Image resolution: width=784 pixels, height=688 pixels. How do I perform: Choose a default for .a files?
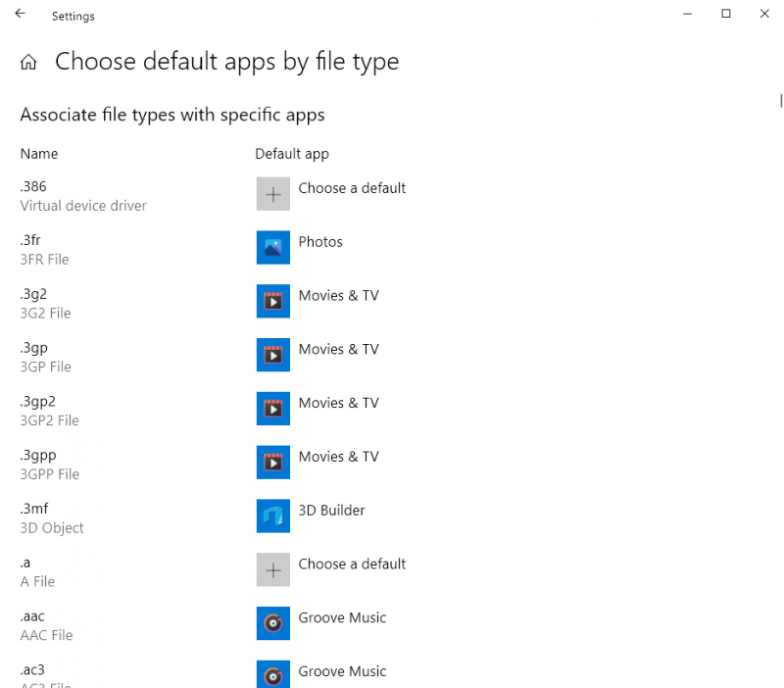[352, 564]
